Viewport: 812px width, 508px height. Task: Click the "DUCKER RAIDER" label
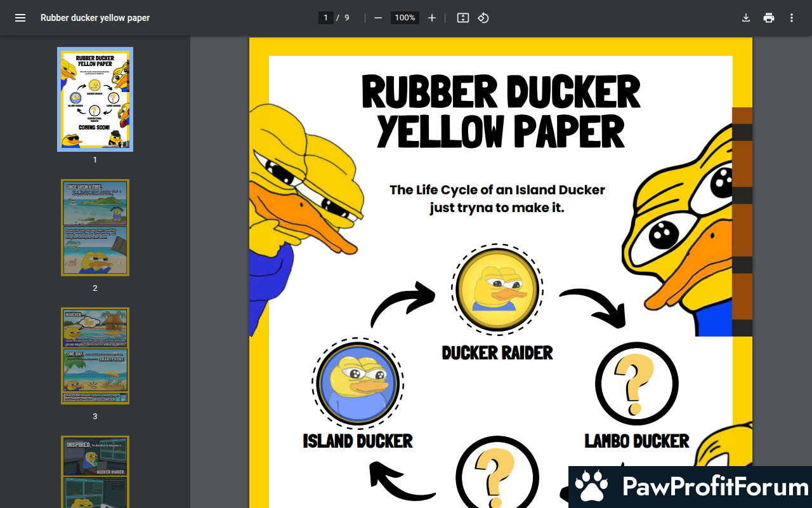coord(497,353)
